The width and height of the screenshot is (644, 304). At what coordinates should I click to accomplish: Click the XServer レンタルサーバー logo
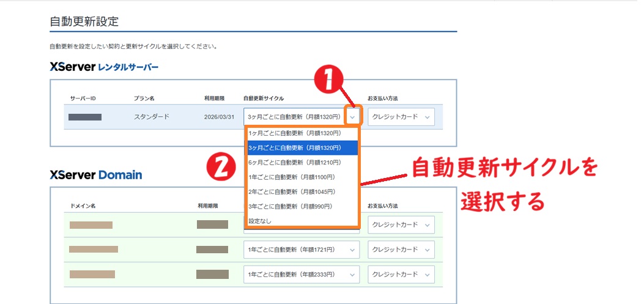104,67
